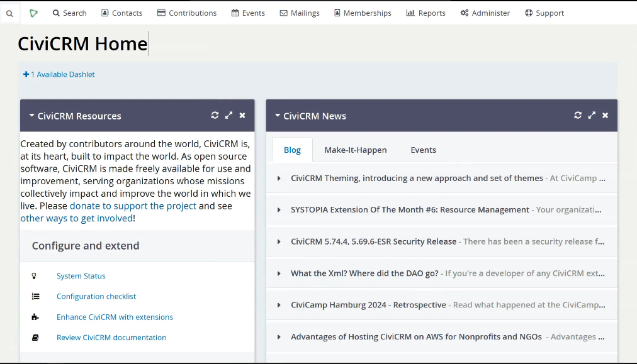637x364 pixels.
Task: Click the lightbulb icon beside System Status
Action: coord(34,276)
